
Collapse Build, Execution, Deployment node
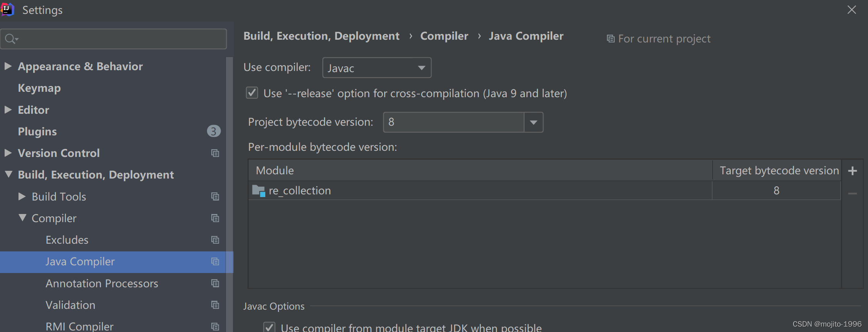(x=8, y=174)
